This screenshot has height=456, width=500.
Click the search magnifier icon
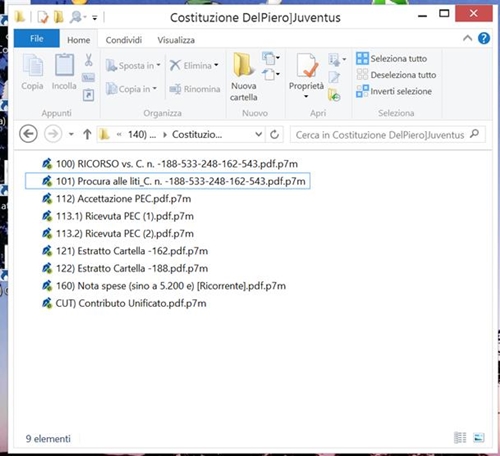click(474, 134)
